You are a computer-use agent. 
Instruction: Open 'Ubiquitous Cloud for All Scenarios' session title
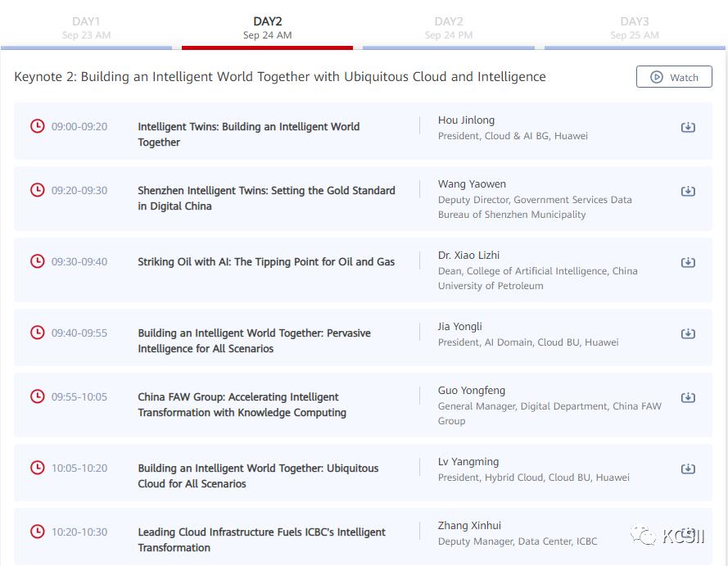pos(258,476)
